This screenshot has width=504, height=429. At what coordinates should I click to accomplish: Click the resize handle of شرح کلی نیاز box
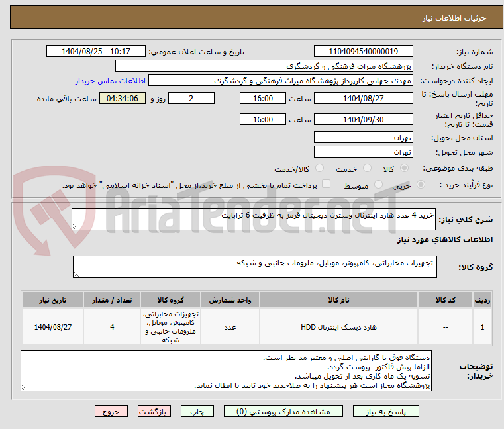pos(75,227)
